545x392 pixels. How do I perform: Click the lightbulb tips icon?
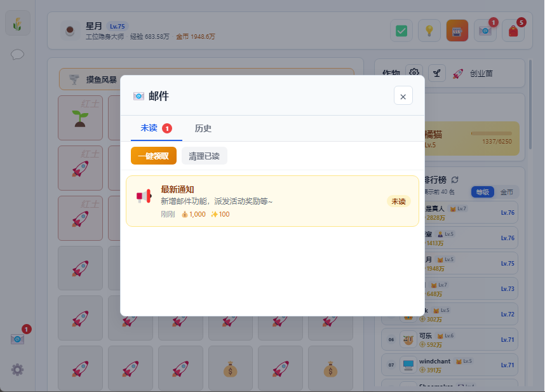pyautogui.click(x=429, y=31)
